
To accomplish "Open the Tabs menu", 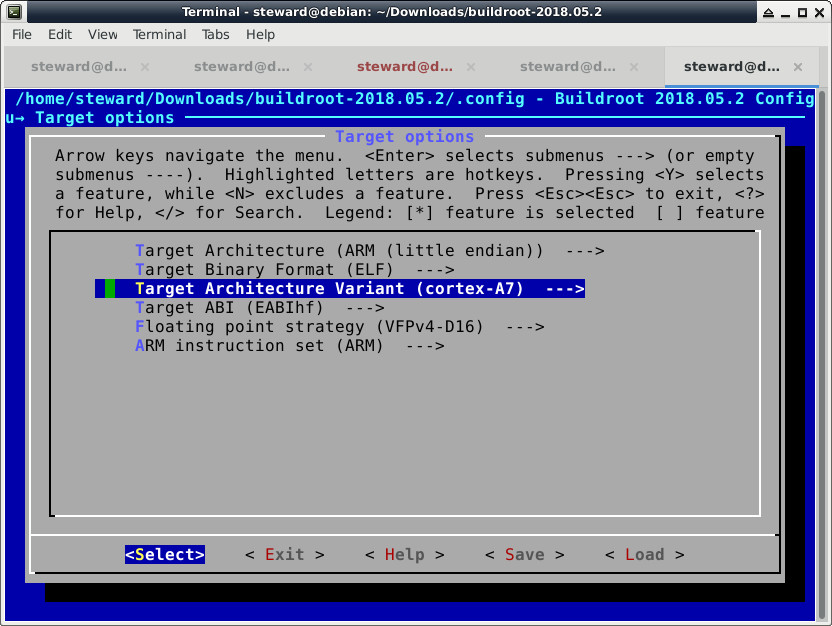I will (x=215, y=34).
